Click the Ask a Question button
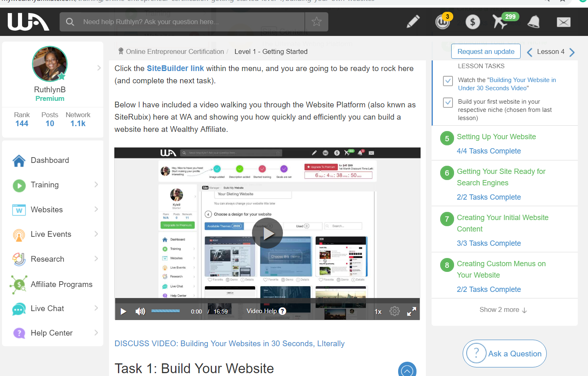Viewport: 588px width, 376px height. [x=505, y=354]
